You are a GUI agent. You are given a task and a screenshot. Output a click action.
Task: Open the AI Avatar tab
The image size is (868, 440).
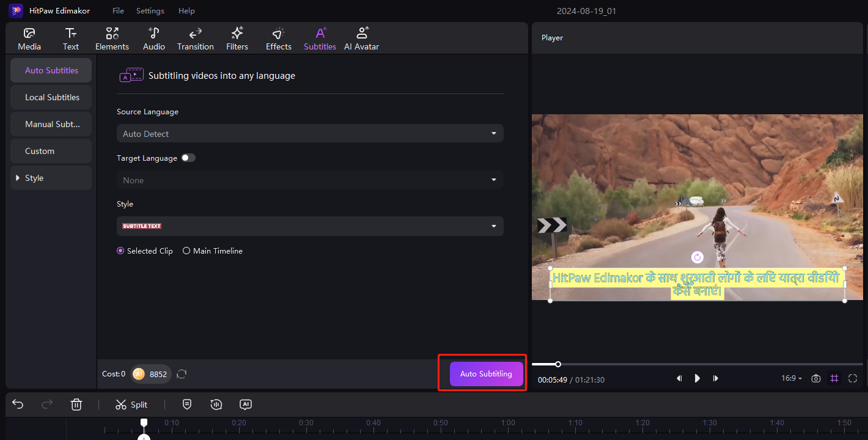362,39
